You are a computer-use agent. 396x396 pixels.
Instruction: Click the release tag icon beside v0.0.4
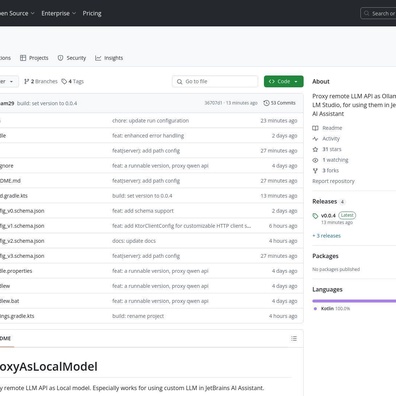pos(315,216)
